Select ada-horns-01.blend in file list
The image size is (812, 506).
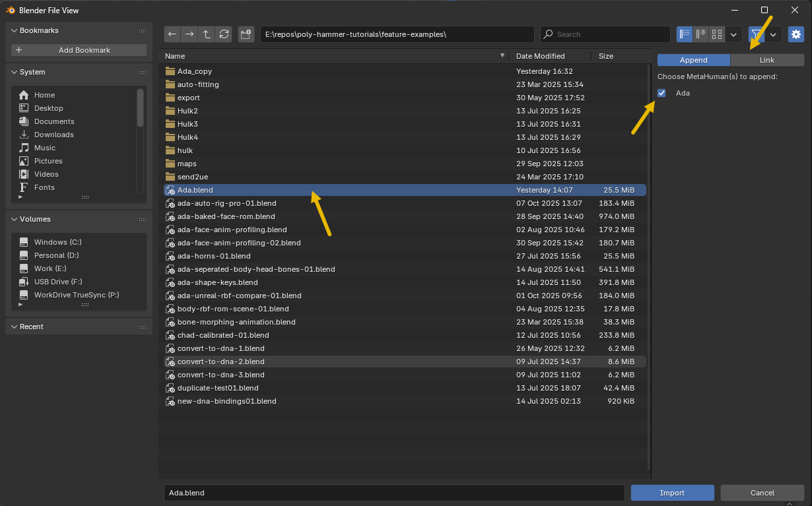pos(214,256)
